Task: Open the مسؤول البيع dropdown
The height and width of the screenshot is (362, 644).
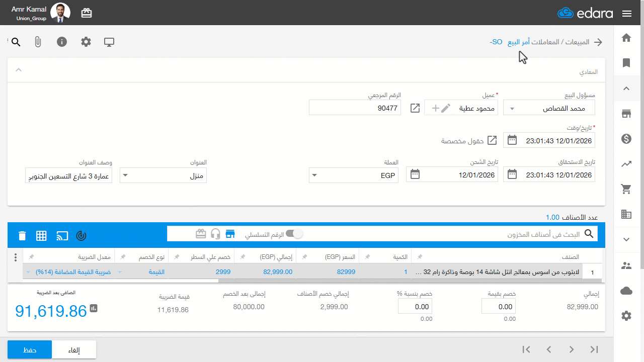Action: point(549,108)
